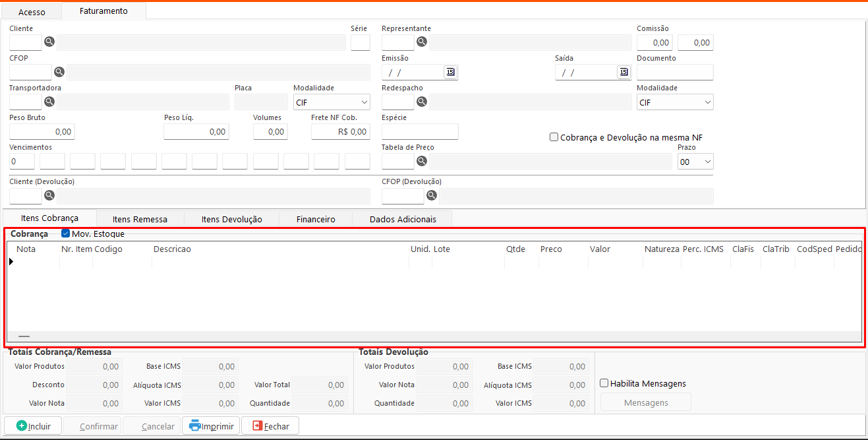This screenshot has width=868, height=440.
Task: Open the Financeiro tab
Action: click(316, 219)
